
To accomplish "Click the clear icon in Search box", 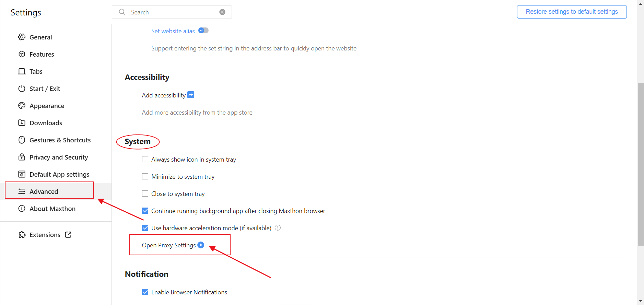I will (x=222, y=12).
